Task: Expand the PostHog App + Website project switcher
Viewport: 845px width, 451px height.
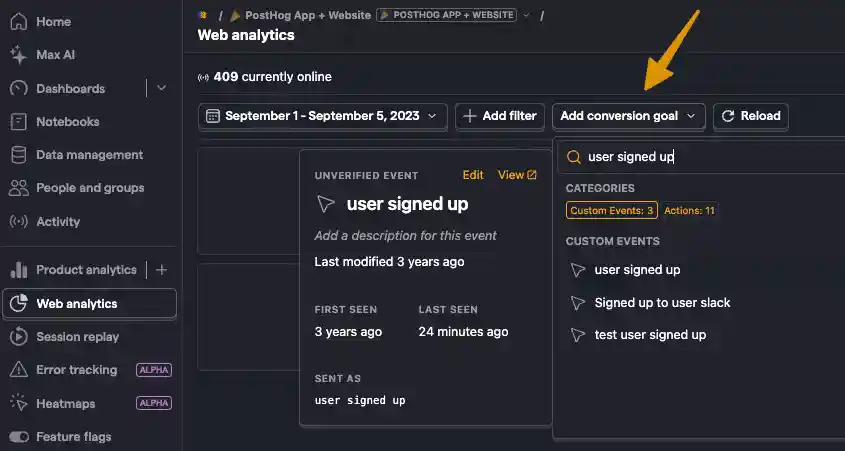Action: (x=527, y=15)
